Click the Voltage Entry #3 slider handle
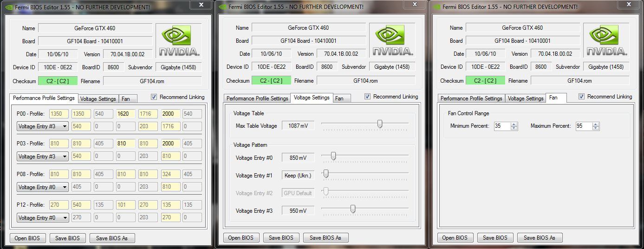The height and width of the screenshot is (249, 644). 352,209
